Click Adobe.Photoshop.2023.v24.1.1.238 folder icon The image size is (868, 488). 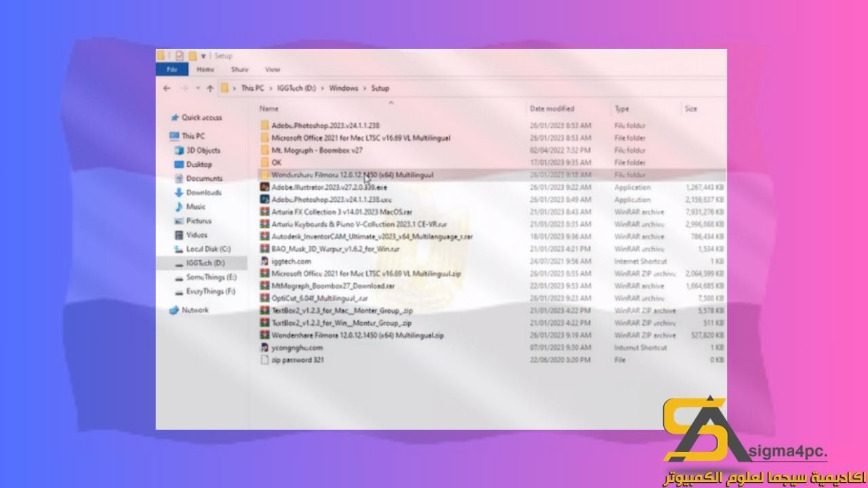(264, 125)
